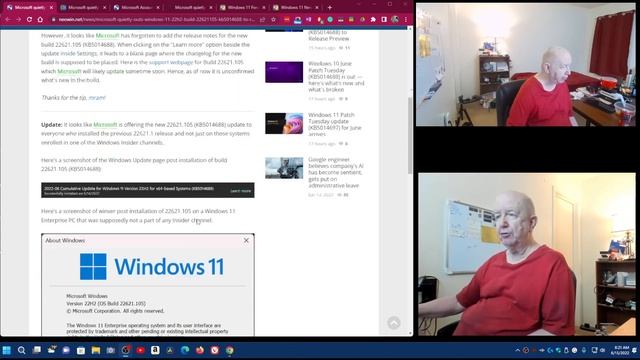
Task: Switch to the fourth 'Microsoft quietly' tab
Action: coord(189,7)
